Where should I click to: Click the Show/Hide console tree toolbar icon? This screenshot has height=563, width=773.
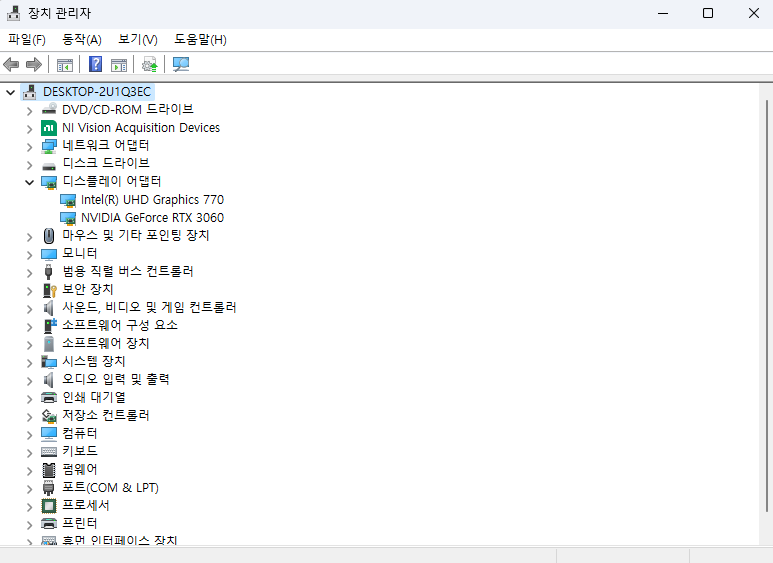pos(65,65)
